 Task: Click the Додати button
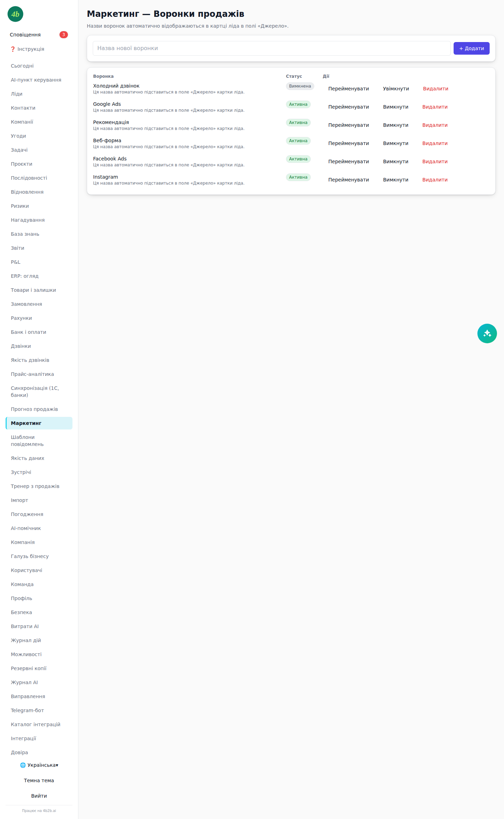pyautogui.click(x=471, y=48)
